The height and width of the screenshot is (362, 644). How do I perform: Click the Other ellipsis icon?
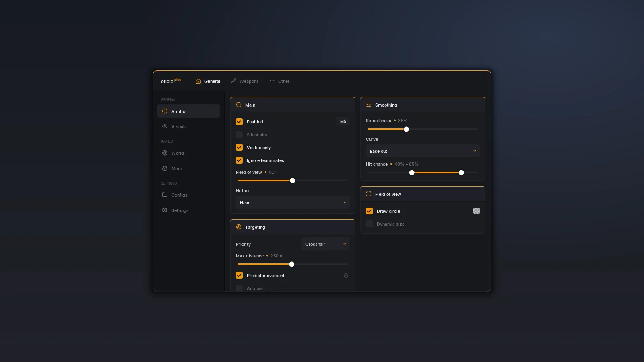[x=272, y=81]
